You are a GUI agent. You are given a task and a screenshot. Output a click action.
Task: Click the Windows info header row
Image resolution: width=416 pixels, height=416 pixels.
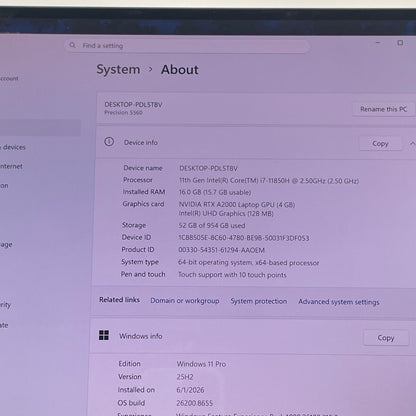point(253,337)
